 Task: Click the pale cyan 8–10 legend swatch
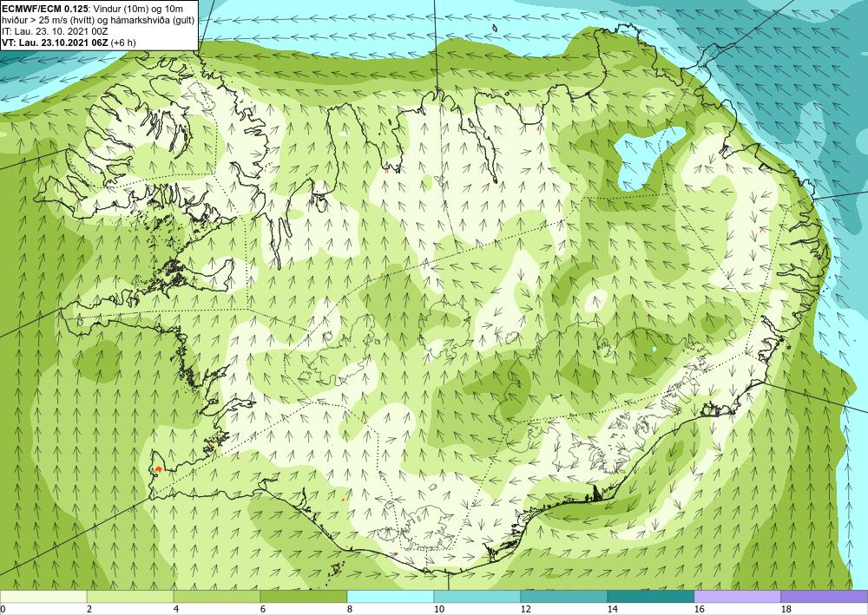coord(391,596)
